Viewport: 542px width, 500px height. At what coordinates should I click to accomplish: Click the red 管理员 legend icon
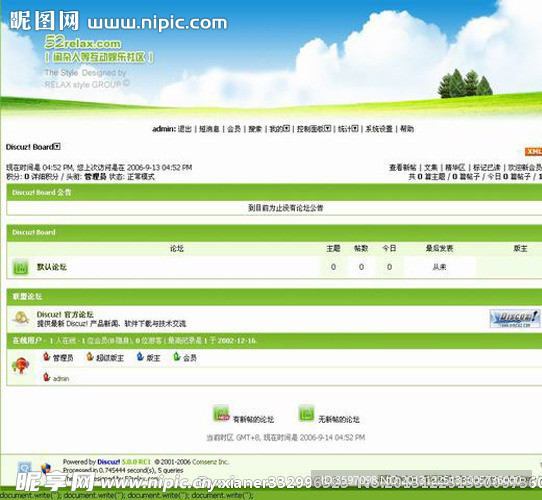[x=47, y=357]
